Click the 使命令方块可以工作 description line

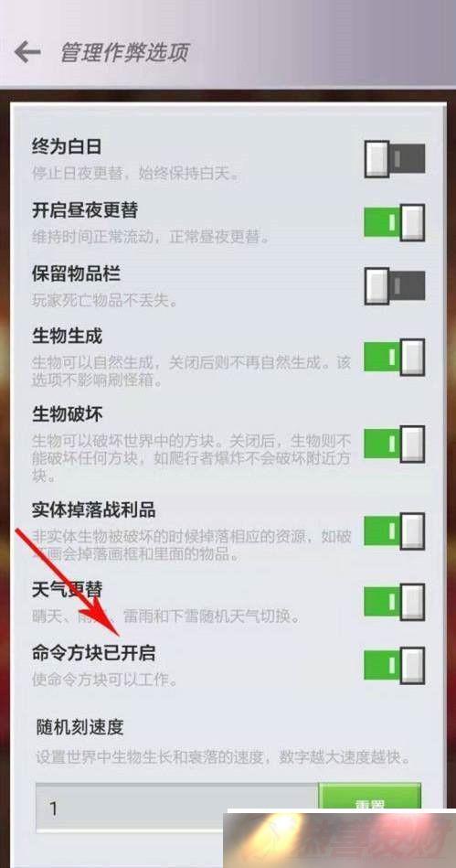click(104, 680)
